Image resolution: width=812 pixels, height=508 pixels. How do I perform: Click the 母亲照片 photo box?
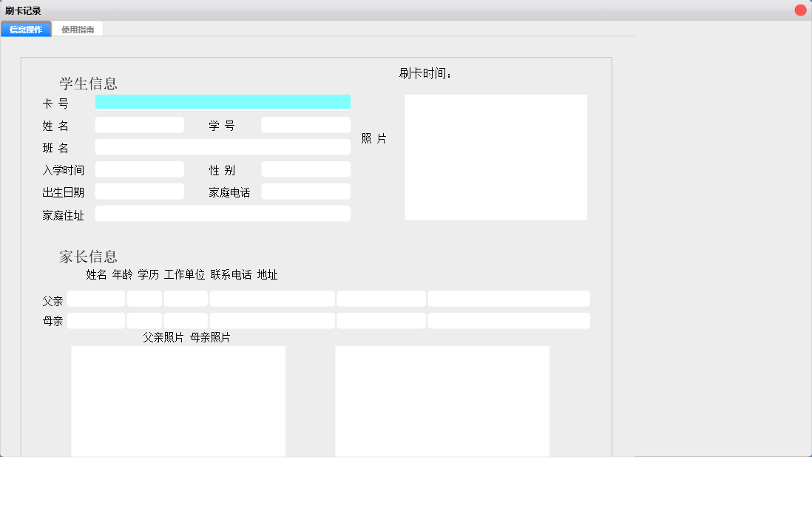[x=442, y=402]
